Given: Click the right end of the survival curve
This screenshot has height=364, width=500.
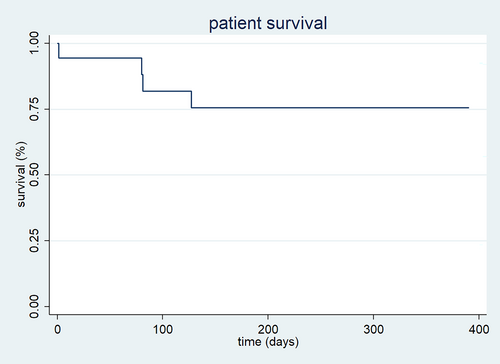Looking at the screenshot, I should coord(468,108).
